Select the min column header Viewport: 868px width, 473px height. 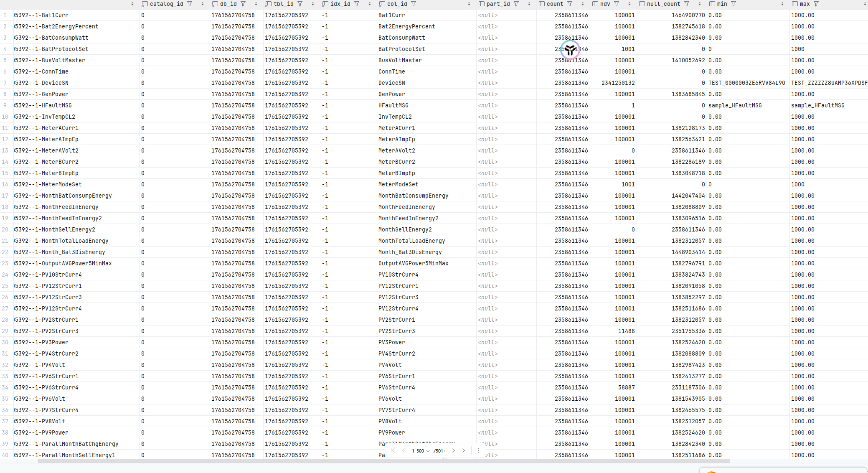click(722, 4)
